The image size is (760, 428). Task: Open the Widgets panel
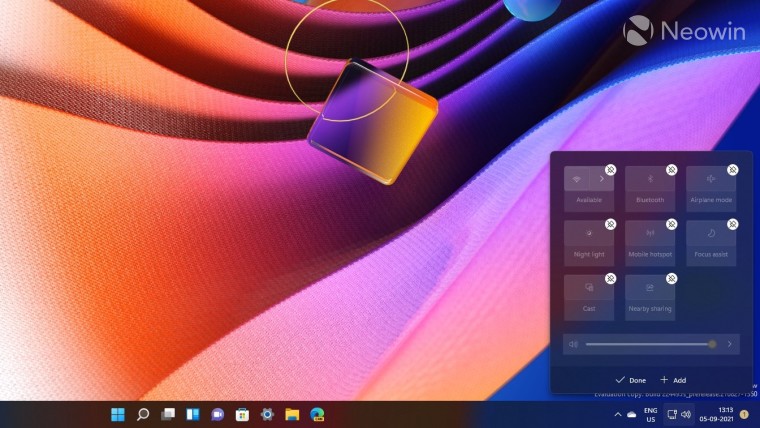[192, 414]
